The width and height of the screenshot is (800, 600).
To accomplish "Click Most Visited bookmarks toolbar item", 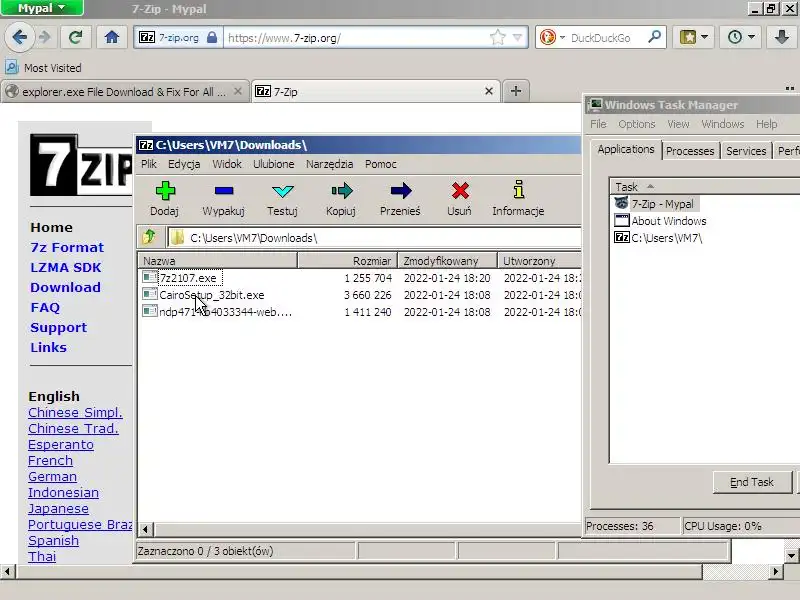I will [x=44, y=67].
